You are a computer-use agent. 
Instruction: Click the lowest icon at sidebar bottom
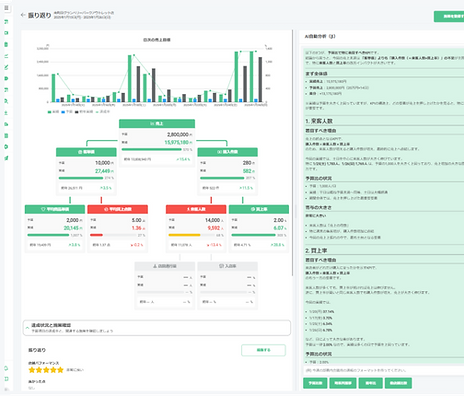(6, 389)
